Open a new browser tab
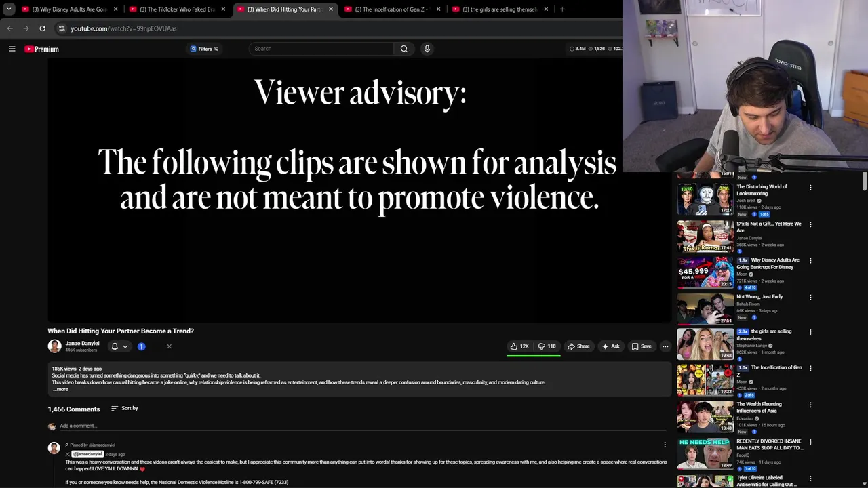This screenshot has height=488, width=868. point(562,9)
